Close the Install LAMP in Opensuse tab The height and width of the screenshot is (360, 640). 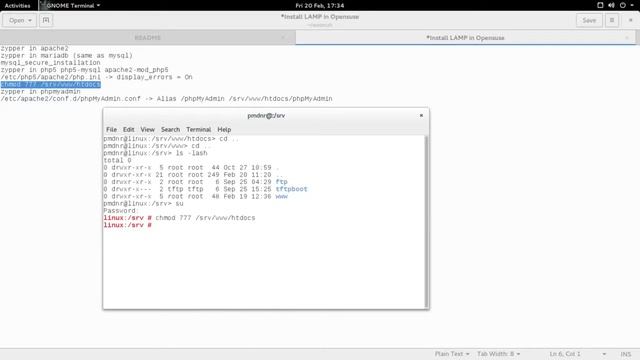tap(627, 38)
